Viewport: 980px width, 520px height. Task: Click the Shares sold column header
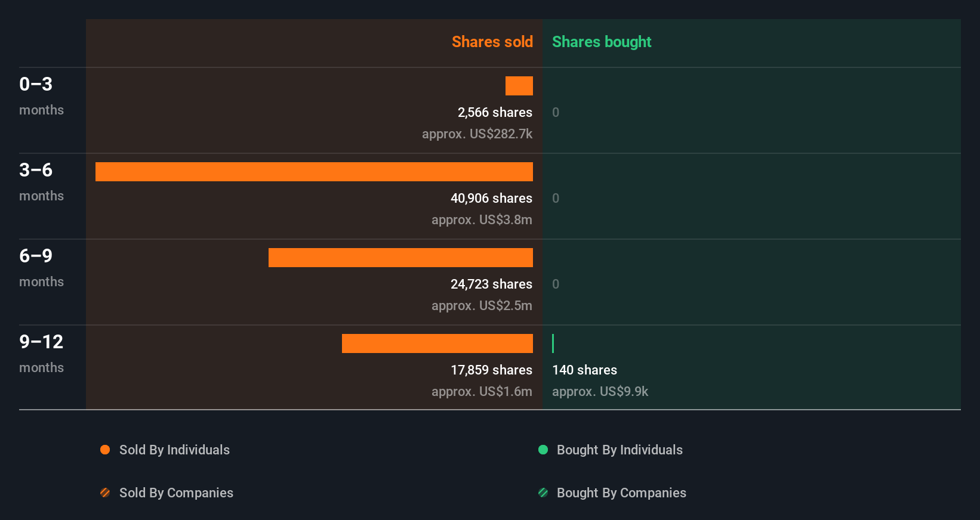492,42
